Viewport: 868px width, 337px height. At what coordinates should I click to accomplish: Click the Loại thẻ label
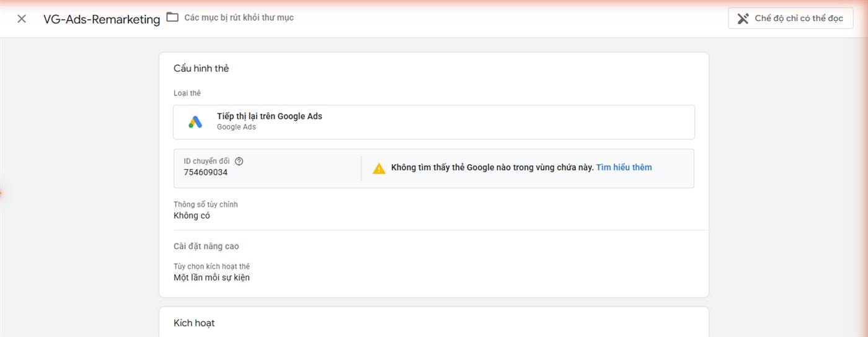tap(187, 93)
